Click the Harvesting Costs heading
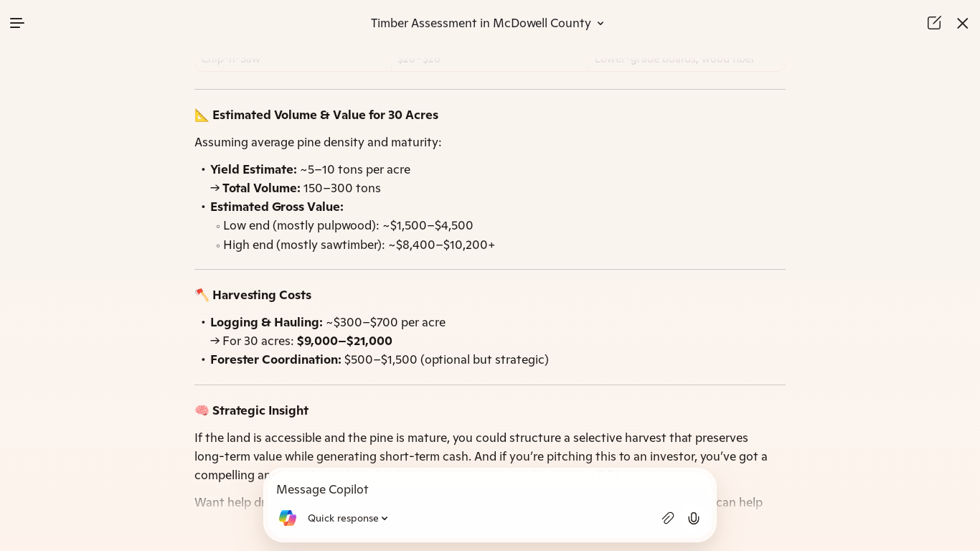The height and width of the screenshot is (551, 980). 262,295
